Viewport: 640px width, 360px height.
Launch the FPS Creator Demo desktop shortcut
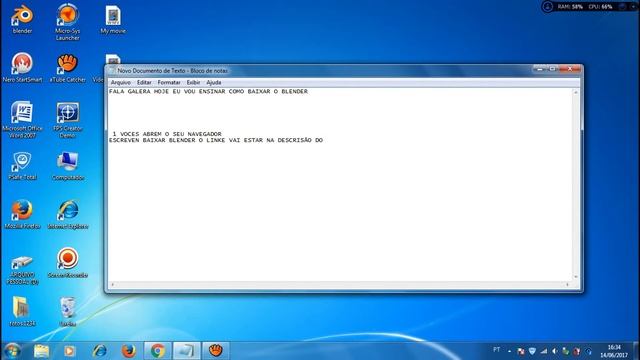coord(68,119)
